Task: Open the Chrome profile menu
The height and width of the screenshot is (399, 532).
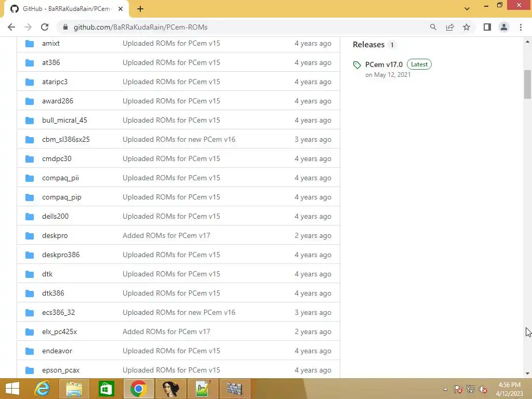Action: pyautogui.click(x=504, y=27)
